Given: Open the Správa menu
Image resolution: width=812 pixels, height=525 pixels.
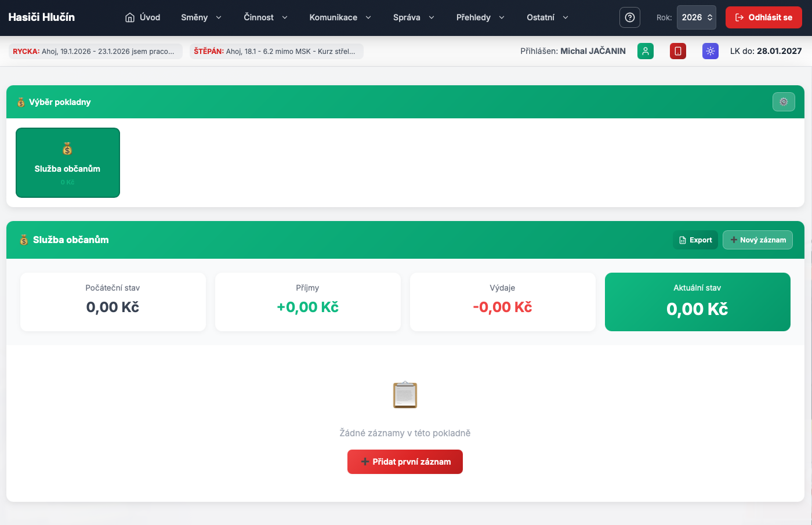Looking at the screenshot, I should [x=413, y=17].
